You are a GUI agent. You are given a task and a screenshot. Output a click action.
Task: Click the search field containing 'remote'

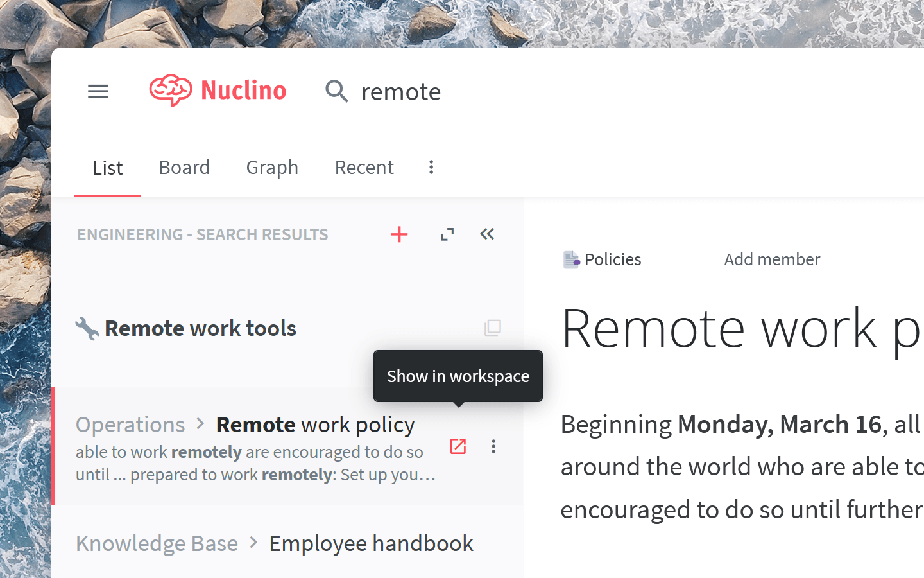pos(401,92)
